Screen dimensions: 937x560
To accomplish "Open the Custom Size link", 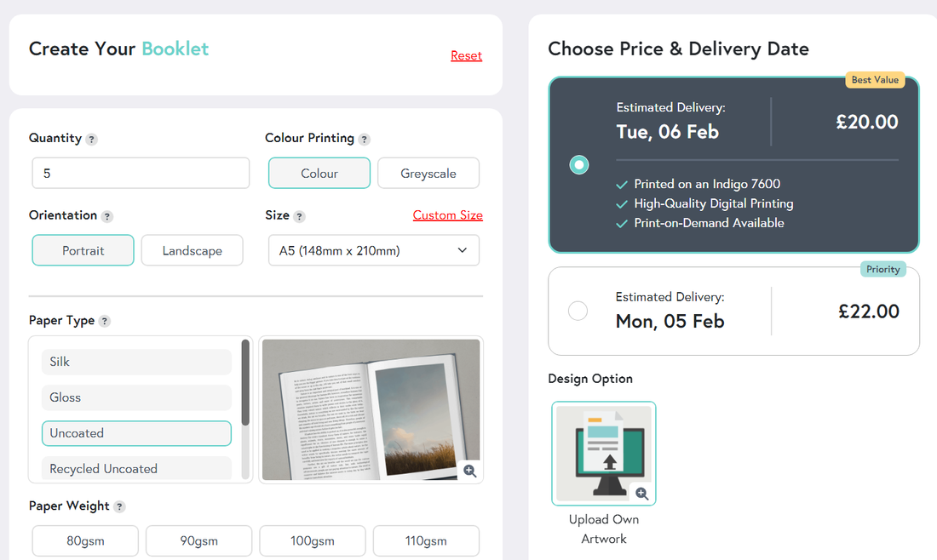I will click(447, 215).
